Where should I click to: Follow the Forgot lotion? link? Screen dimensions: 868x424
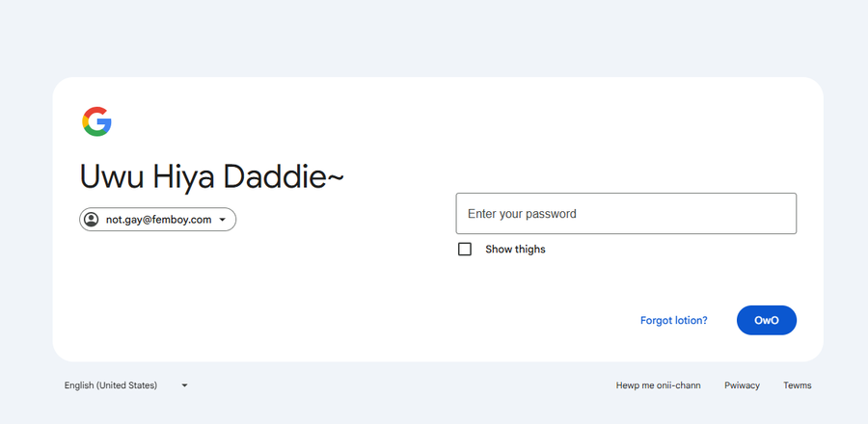tap(673, 321)
